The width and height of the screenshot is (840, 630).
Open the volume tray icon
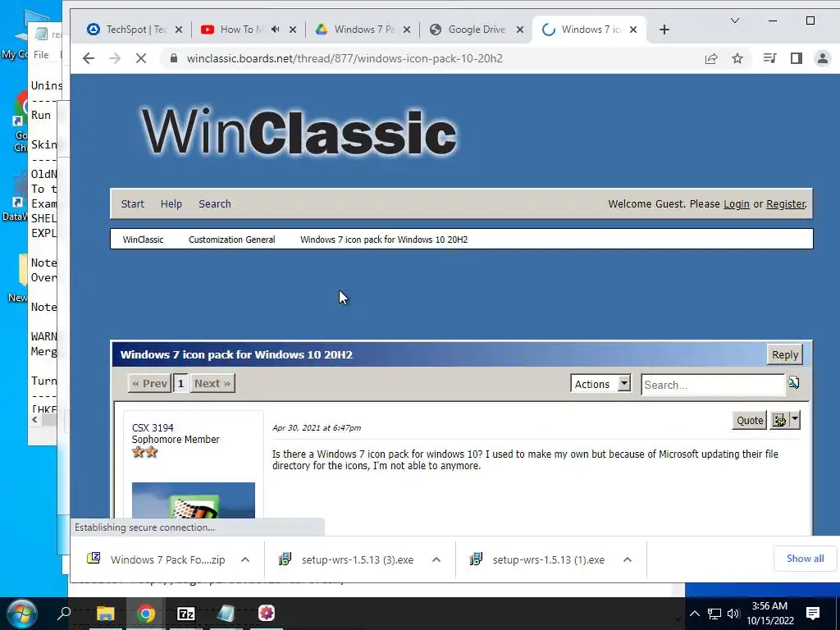coord(733,614)
